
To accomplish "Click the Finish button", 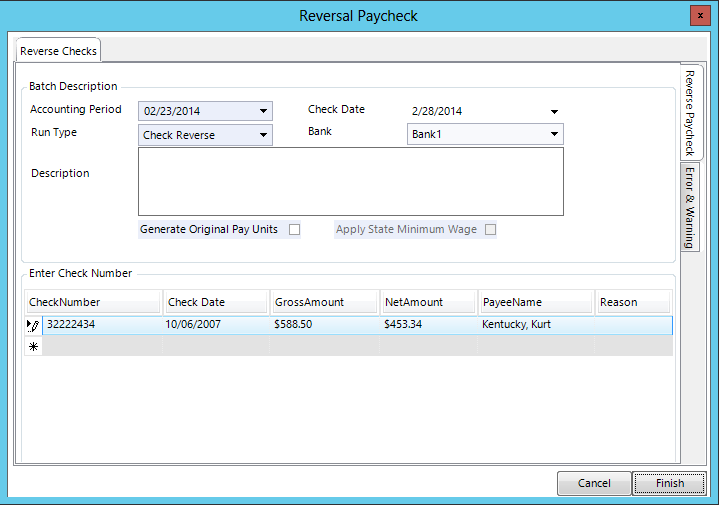I will pyautogui.click(x=669, y=483).
